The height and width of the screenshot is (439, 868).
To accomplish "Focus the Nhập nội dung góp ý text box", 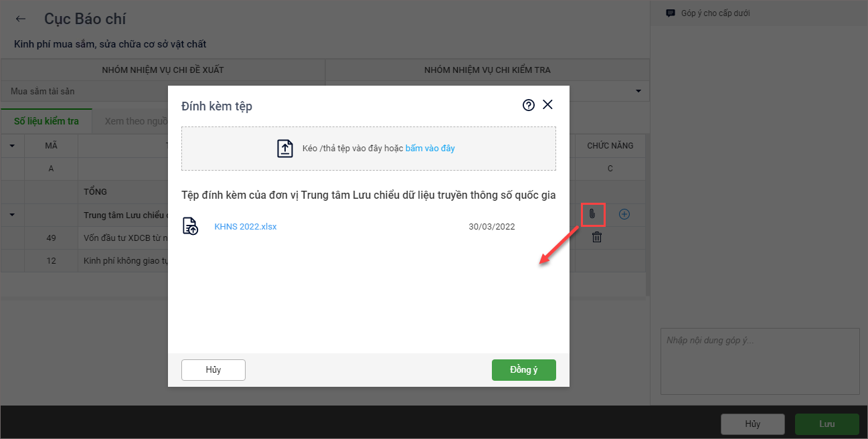I will click(x=760, y=361).
